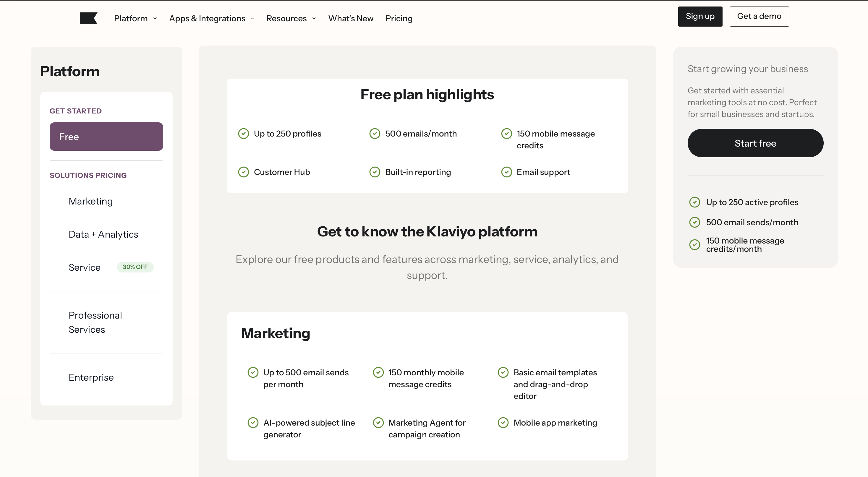Click 'Get to know the Klaviyo platform' heading
The width and height of the screenshot is (868, 477).
[x=427, y=232]
